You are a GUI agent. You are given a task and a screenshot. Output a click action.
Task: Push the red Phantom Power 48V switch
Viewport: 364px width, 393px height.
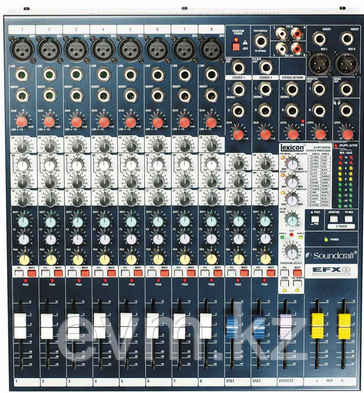(236, 47)
